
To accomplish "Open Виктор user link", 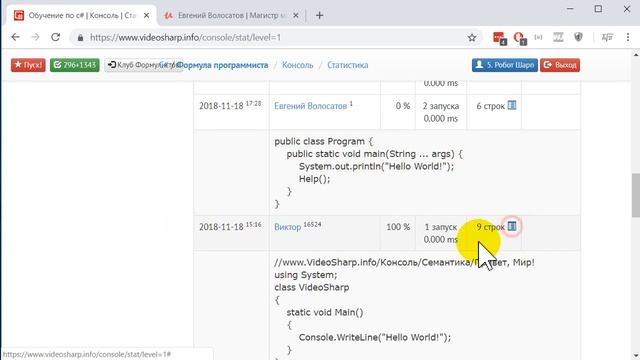I will click(287, 227).
